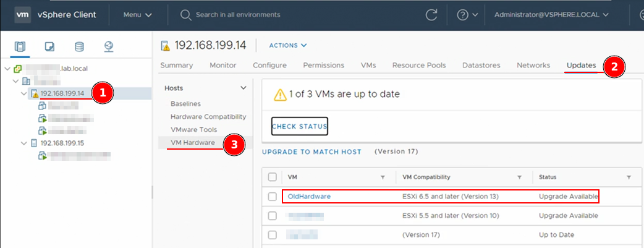Screen dimensions: 644x248
Task: Select Hardware Compatibility in Hosts menu
Action: click(x=208, y=117)
